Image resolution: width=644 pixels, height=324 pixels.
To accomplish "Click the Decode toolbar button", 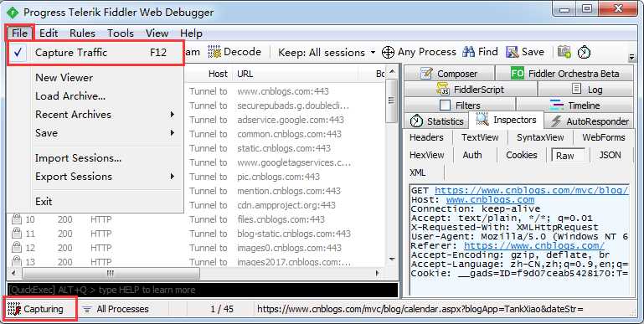I will pyautogui.click(x=235, y=52).
